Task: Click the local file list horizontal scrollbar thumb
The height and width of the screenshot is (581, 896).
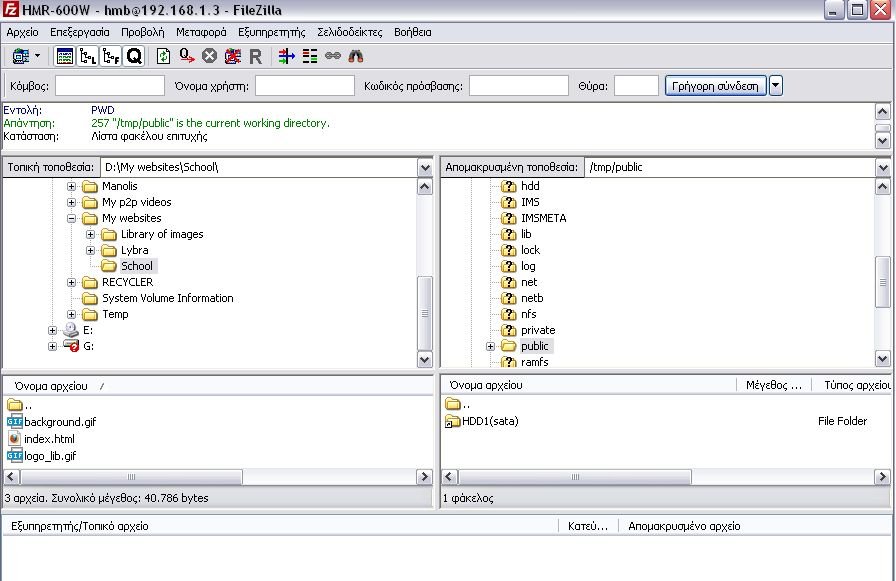Action: 131,476
